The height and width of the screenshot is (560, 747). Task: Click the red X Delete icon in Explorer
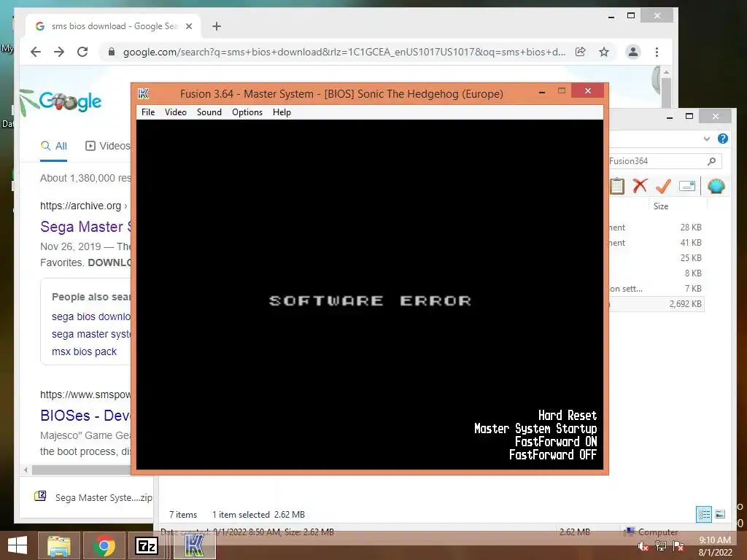tap(640, 186)
